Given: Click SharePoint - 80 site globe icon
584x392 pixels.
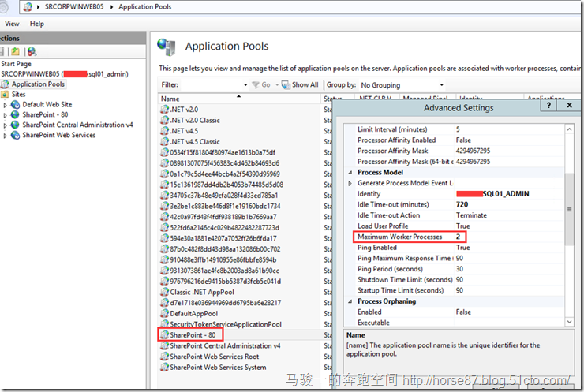Looking at the screenshot, I should (15, 114).
